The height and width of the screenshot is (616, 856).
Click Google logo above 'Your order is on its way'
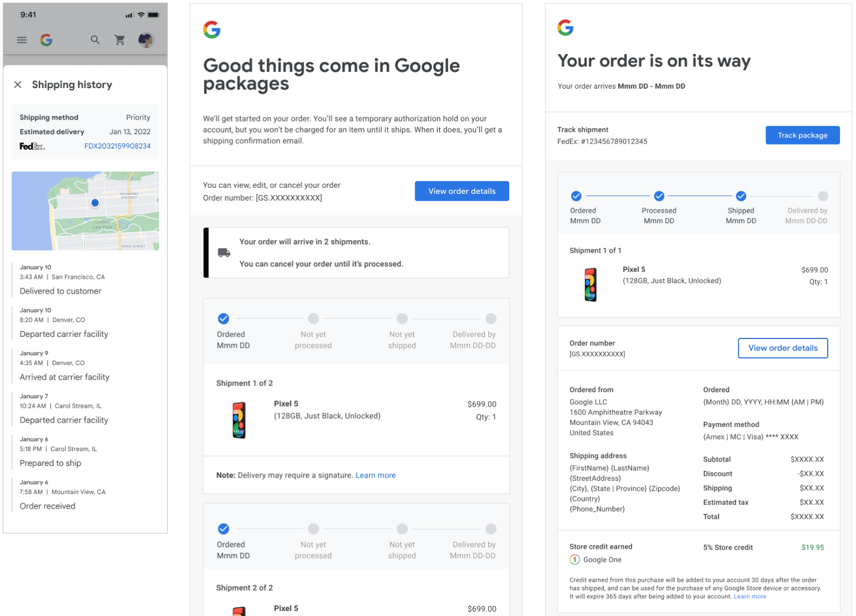pos(566,27)
